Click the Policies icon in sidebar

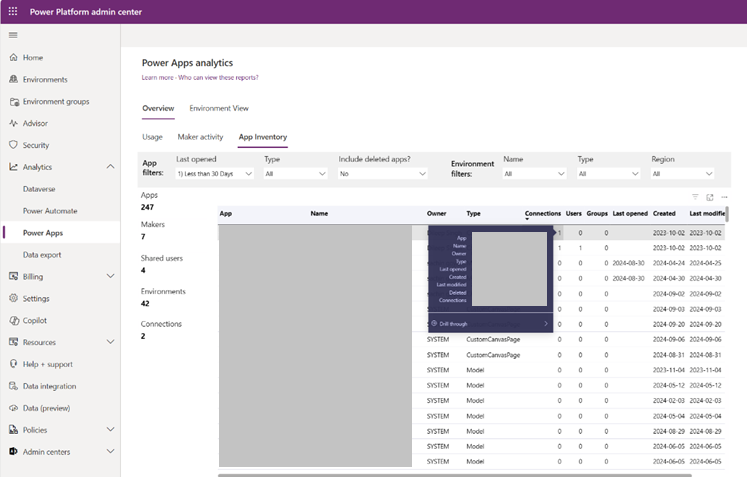pos(13,430)
